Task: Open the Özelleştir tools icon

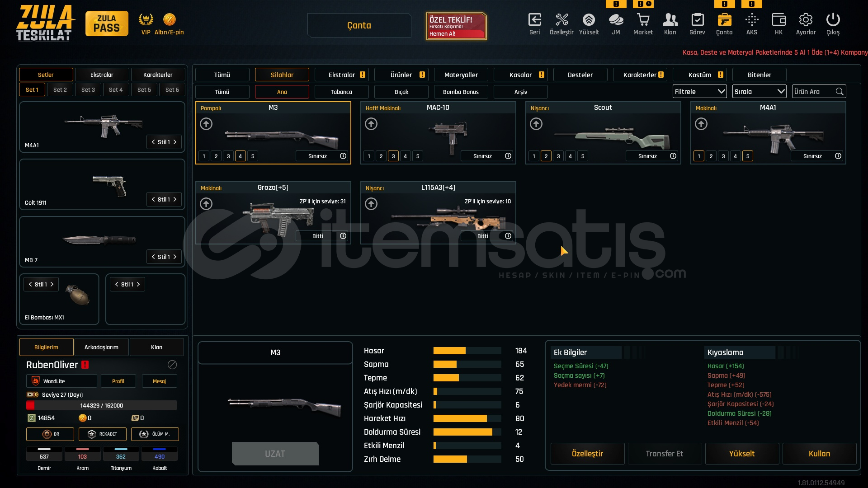Action: [561, 20]
